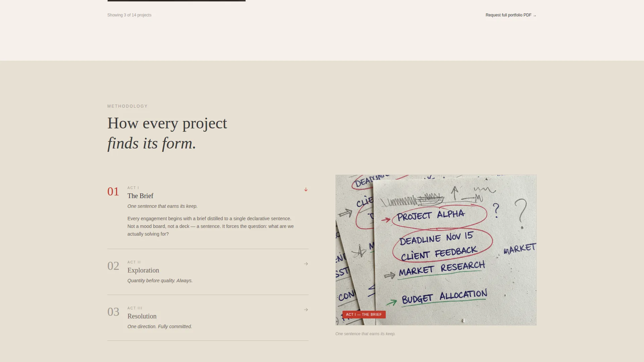The width and height of the screenshot is (644, 362).
Task: Click the 03 step number
Action: tap(113, 312)
